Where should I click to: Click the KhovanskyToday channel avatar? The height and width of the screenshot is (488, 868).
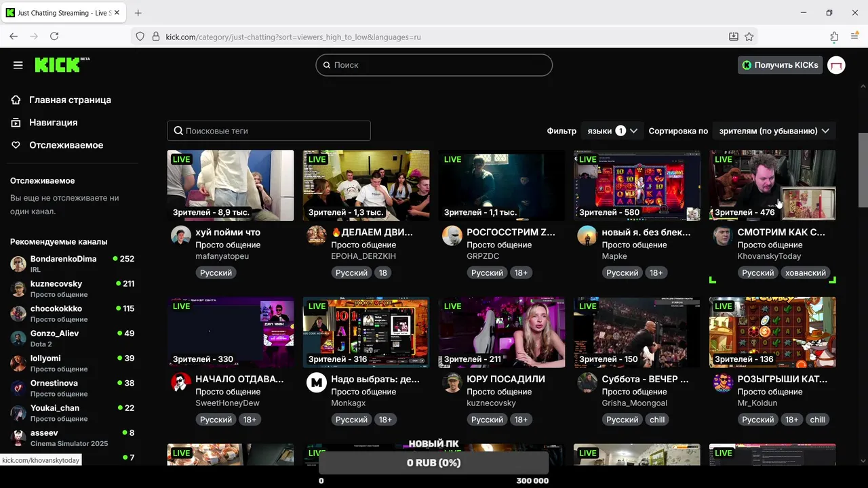click(x=723, y=235)
